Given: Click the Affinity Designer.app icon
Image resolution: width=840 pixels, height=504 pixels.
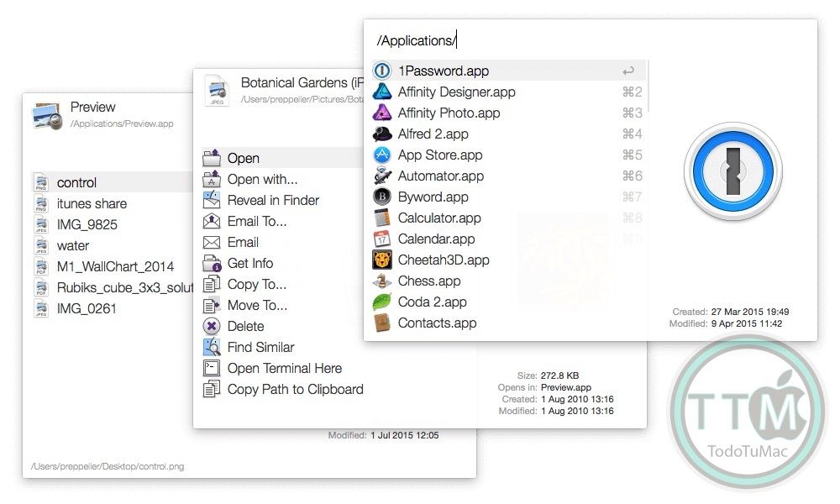Looking at the screenshot, I should tap(382, 92).
